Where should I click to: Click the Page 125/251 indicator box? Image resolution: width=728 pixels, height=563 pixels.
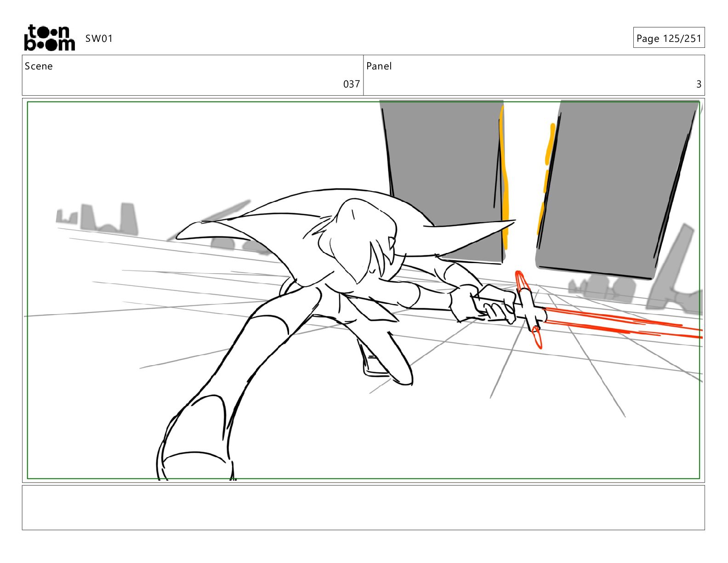[669, 38]
